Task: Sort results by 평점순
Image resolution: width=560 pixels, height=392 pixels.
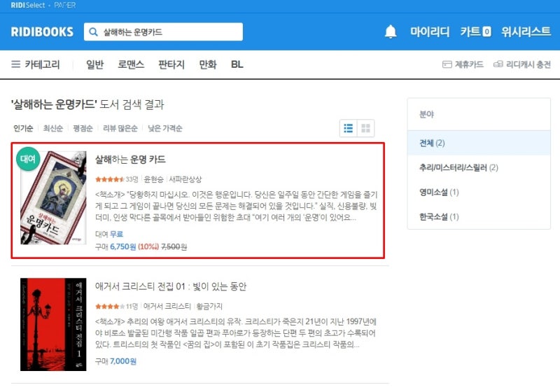Action: (83, 129)
